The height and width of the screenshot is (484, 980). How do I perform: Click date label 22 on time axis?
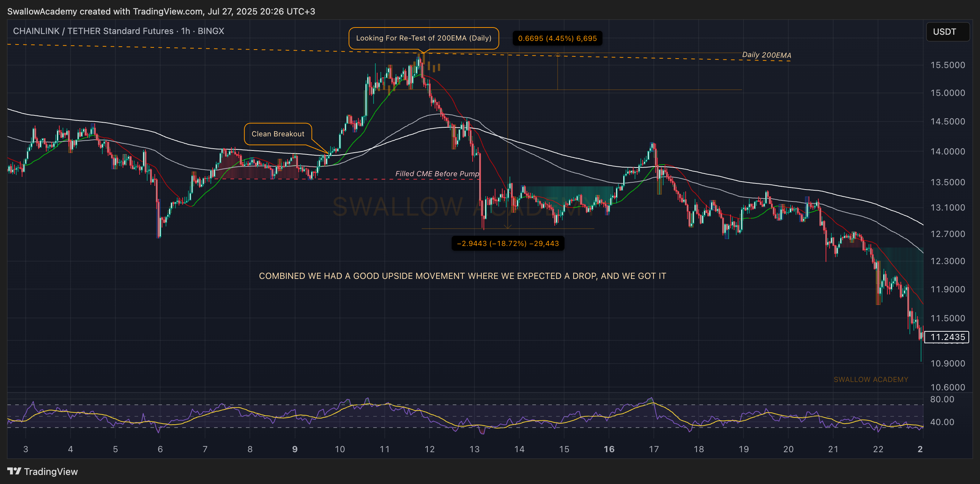878,449
